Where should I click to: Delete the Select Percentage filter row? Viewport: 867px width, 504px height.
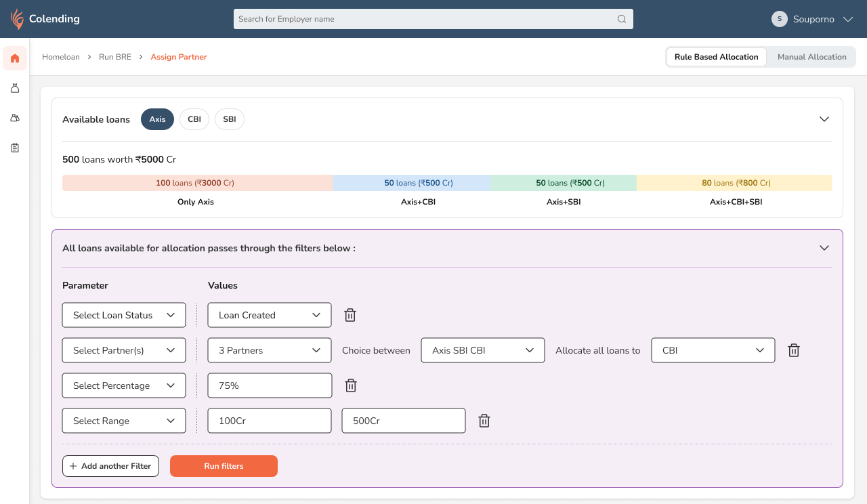pos(351,385)
